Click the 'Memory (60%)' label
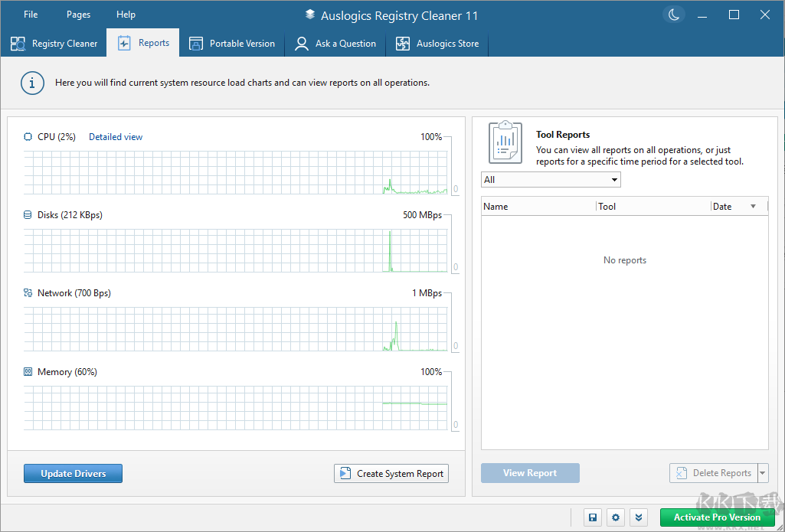The height and width of the screenshot is (532, 785). pos(67,372)
